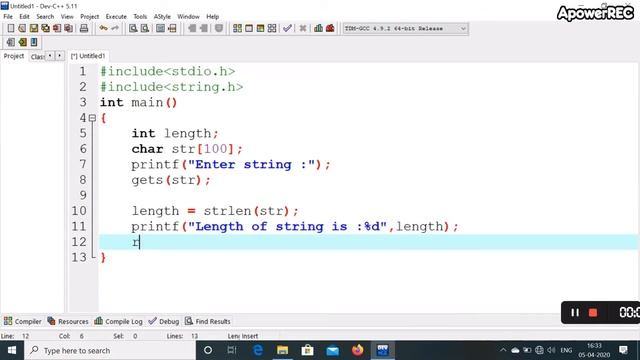Stop the ApowerREC recording with red square
The image size is (640, 360).
(593, 313)
